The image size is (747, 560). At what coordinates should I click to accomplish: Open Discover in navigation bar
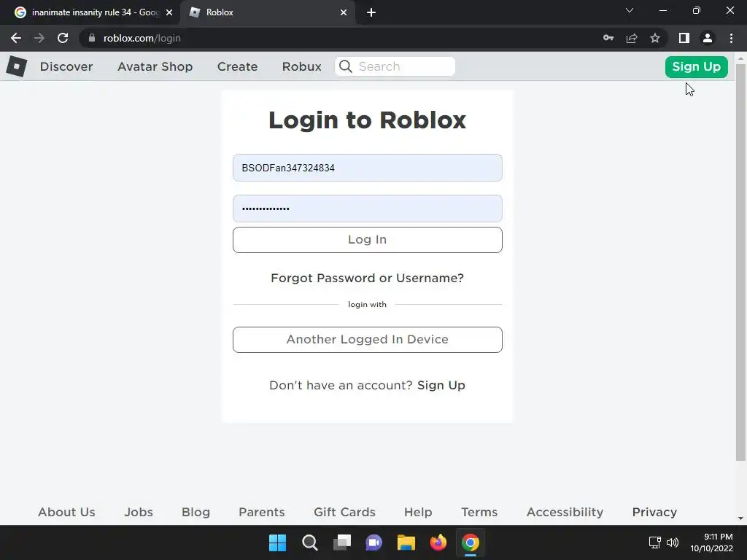click(x=66, y=66)
